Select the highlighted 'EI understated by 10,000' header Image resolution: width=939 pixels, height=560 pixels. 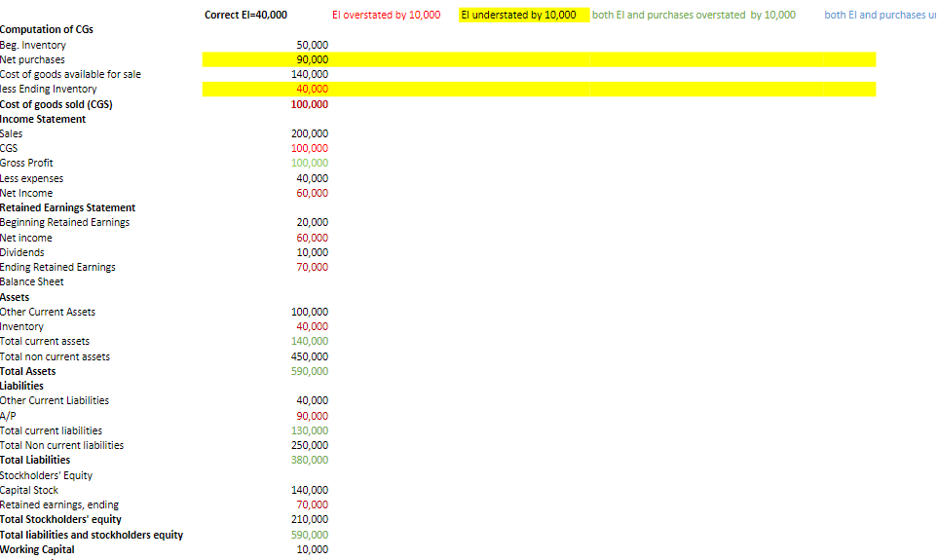pos(518,15)
